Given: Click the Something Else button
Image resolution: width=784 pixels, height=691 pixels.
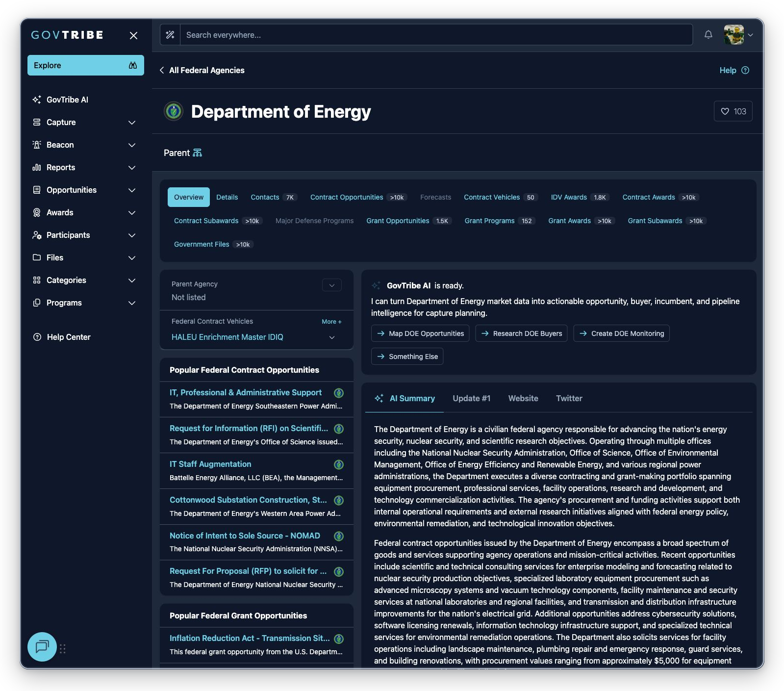Looking at the screenshot, I should pyautogui.click(x=407, y=357).
